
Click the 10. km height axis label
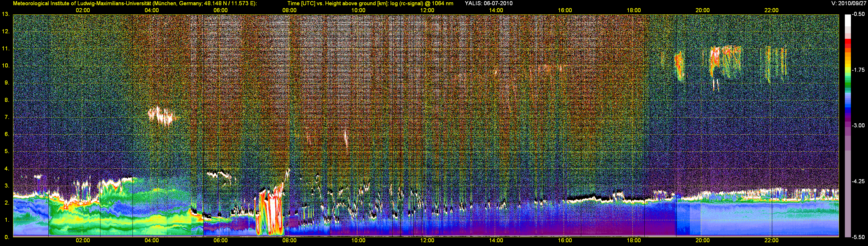click(x=5, y=66)
